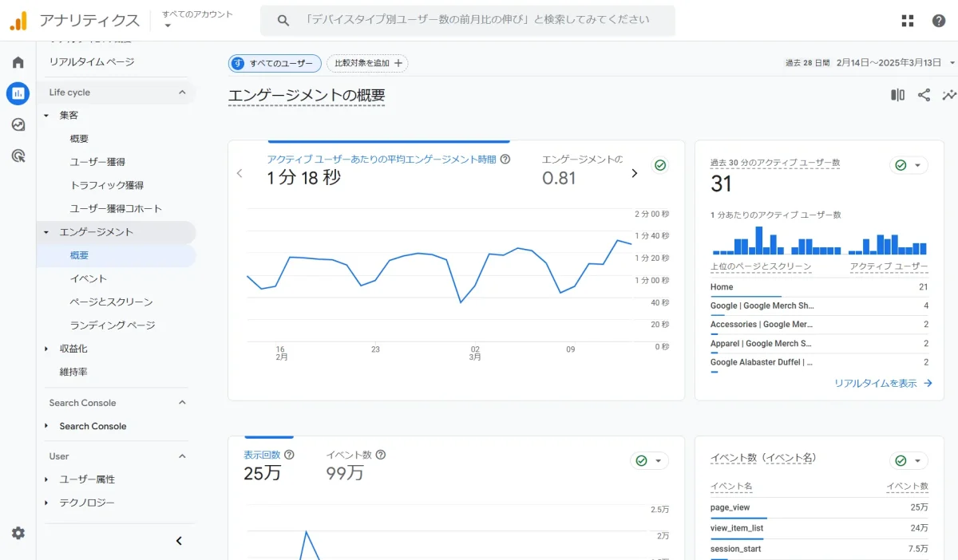Open the help question mark icon
This screenshot has width=958, height=560.
(939, 21)
